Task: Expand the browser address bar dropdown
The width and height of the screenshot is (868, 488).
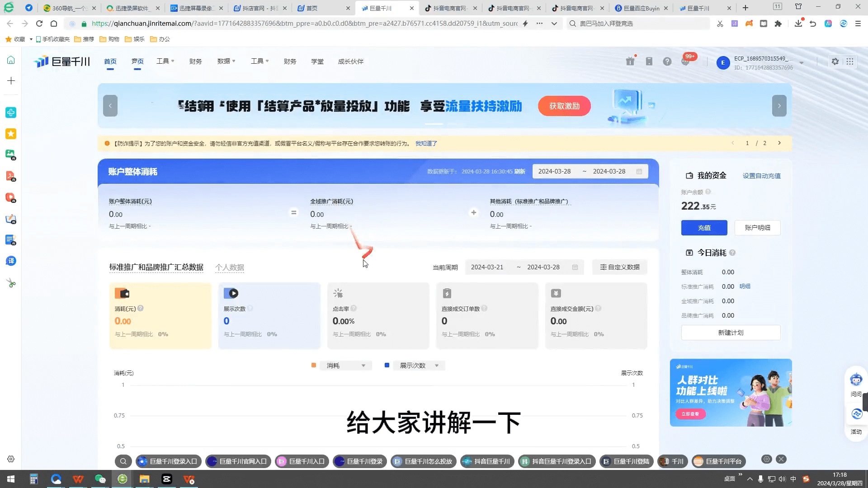Action: [x=554, y=23]
